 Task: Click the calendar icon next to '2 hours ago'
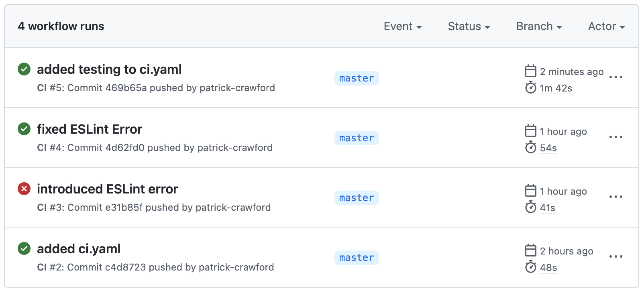pyautogui.click(x=531, y=250)
